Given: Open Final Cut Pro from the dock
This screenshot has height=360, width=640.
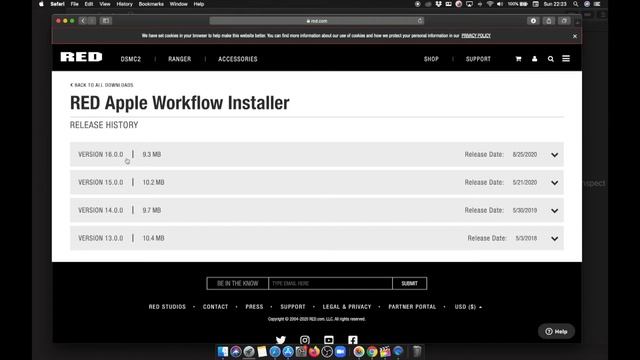Looking at the screenshot, I should point(385,351).
